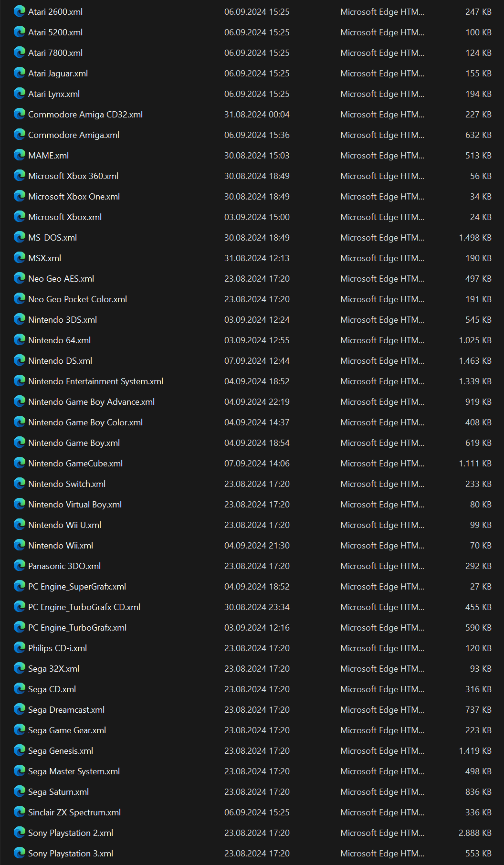Click the date 31.08.2024 00:04

coord(257,115)
